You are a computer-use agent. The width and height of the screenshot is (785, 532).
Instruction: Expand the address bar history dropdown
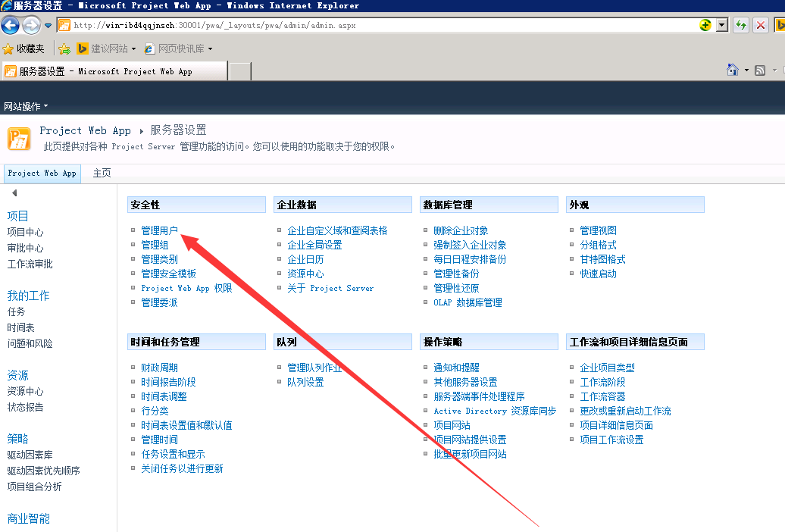(721, 25)
